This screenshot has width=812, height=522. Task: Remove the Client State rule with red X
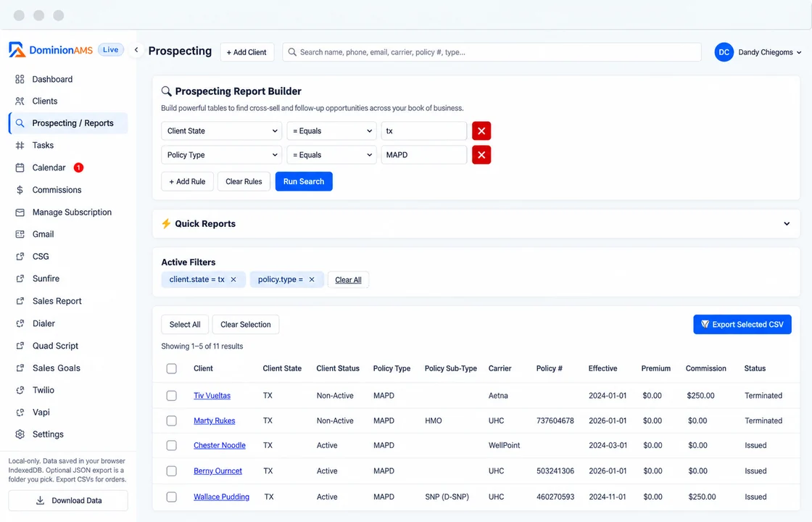click(481, 131)
